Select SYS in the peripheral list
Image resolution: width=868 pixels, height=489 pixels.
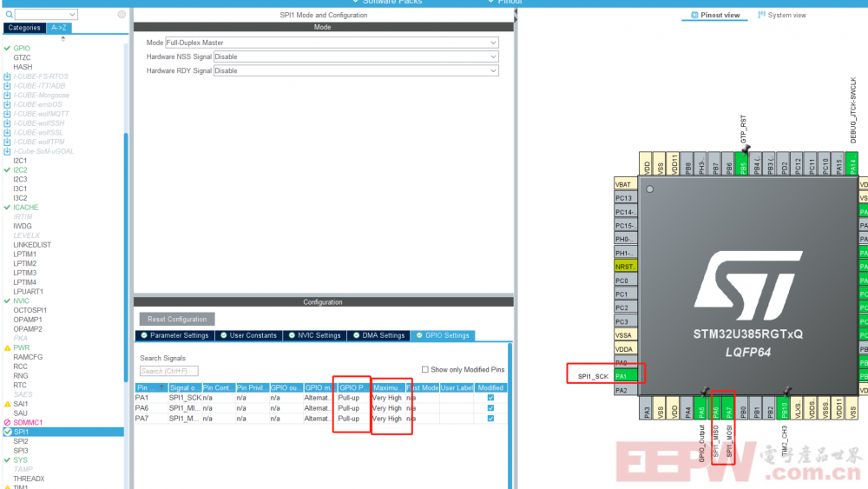(21, 460)
